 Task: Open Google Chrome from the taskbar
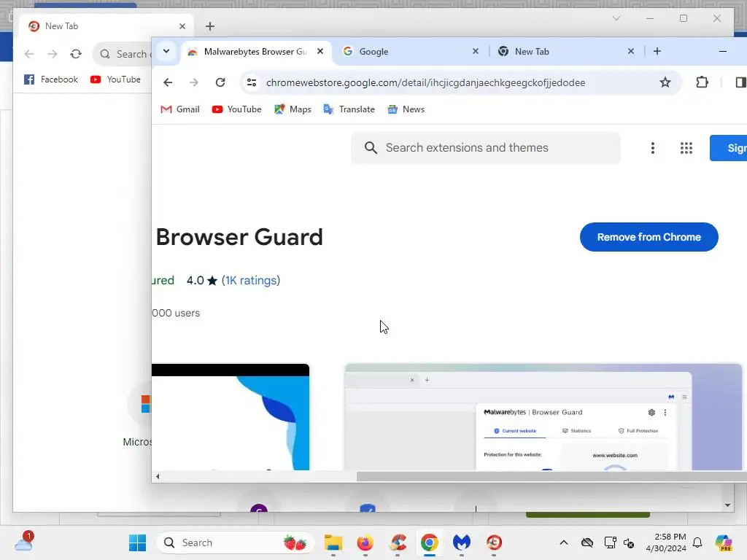point(429,542)
